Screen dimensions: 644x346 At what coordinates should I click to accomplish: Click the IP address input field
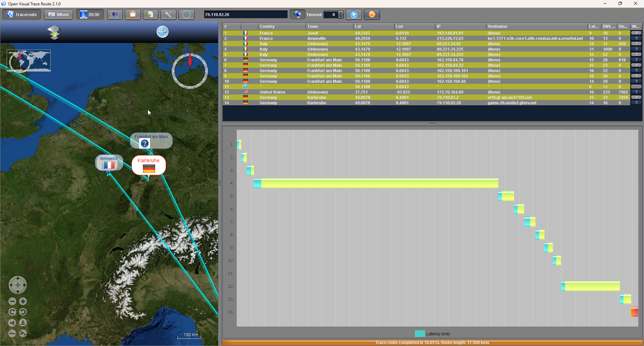(x=246, y=14)
